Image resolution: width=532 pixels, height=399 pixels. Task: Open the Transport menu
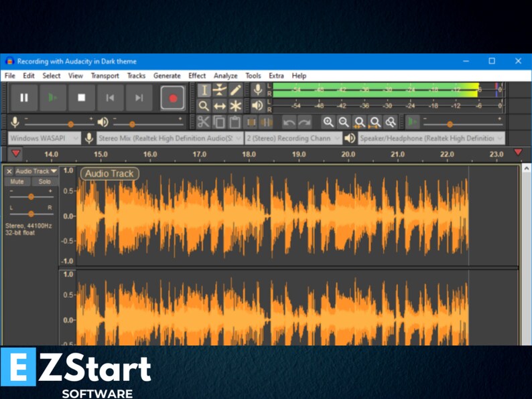[105, 76]
